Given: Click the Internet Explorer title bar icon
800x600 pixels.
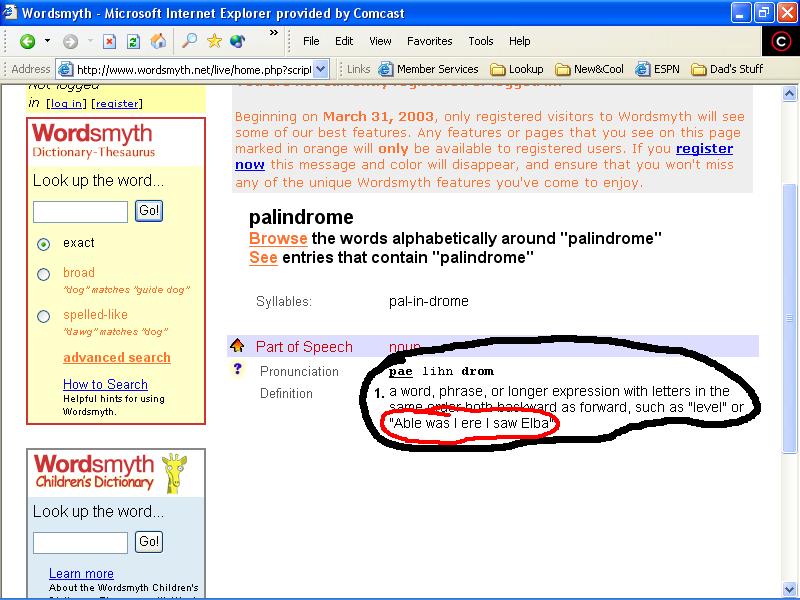Looking at the screenshot, I should coord(10,12).
